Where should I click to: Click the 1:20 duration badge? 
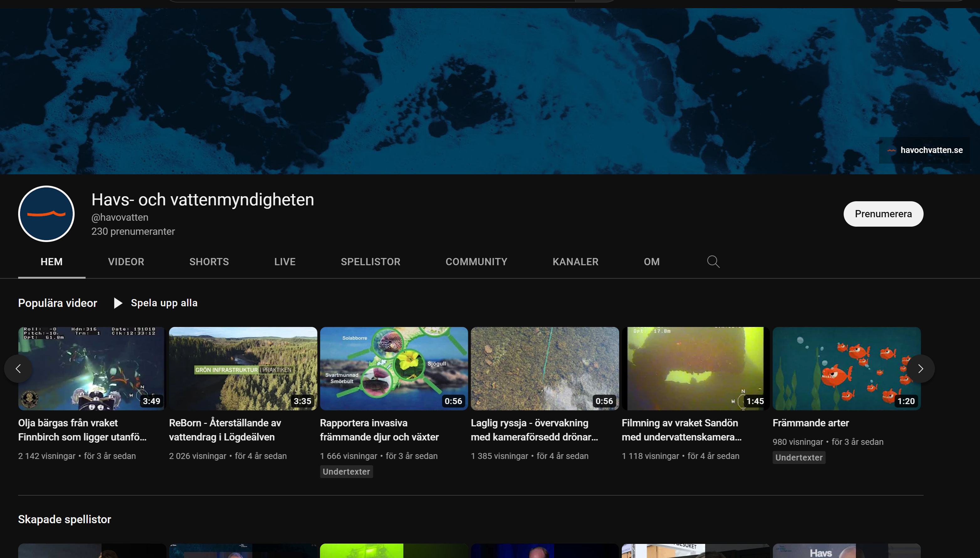pyautogui.click(x=906, y=401)
